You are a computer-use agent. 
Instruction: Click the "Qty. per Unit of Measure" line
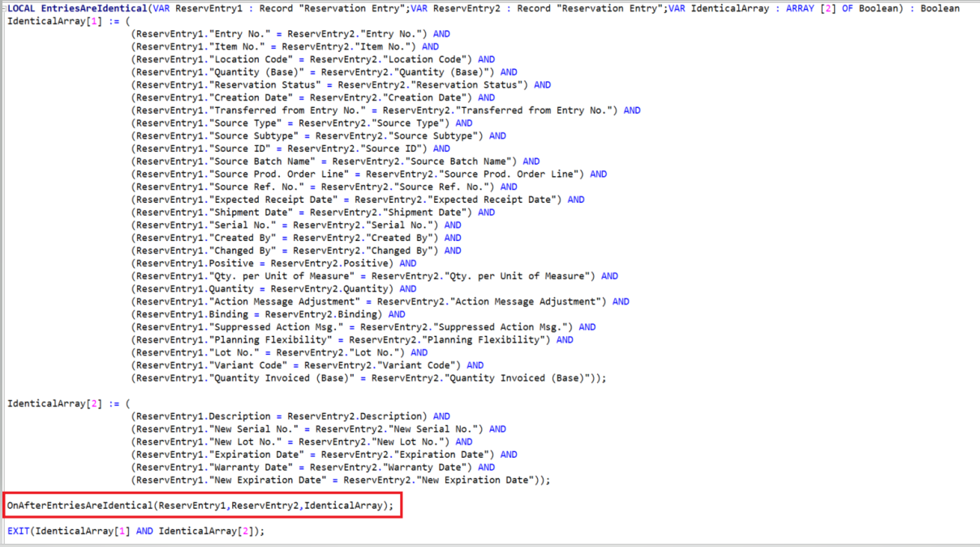click(x=374, y=276)
